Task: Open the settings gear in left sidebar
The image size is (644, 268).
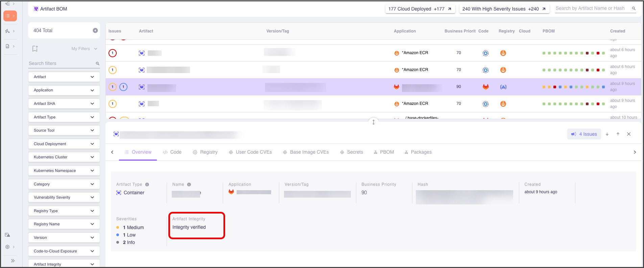Action: (x=7, y=247)
